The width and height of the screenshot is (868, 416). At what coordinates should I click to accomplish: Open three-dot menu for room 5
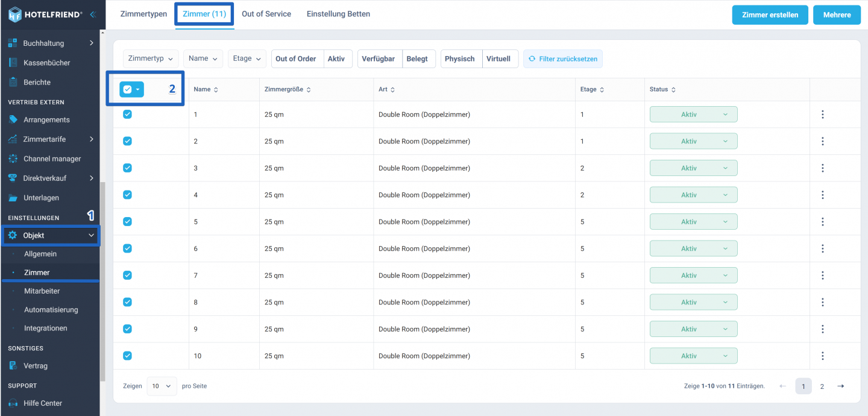[x=823, y=222]
